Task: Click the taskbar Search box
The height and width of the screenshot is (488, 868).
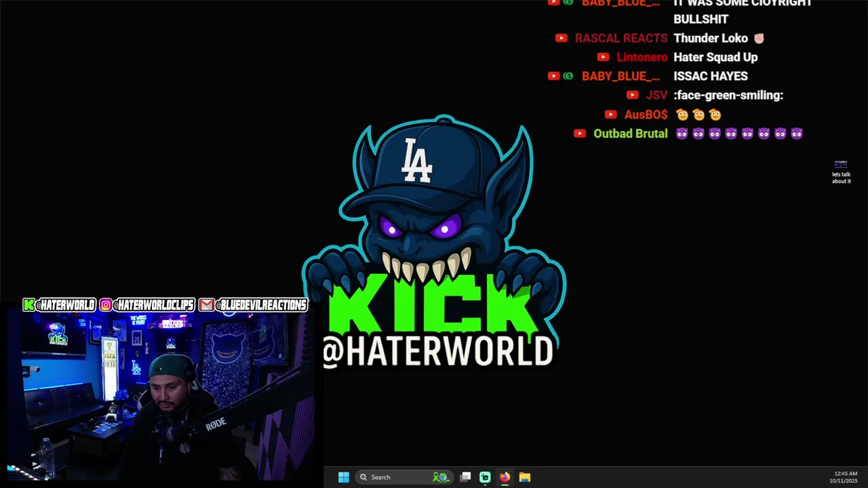Action: click(404, 477)
